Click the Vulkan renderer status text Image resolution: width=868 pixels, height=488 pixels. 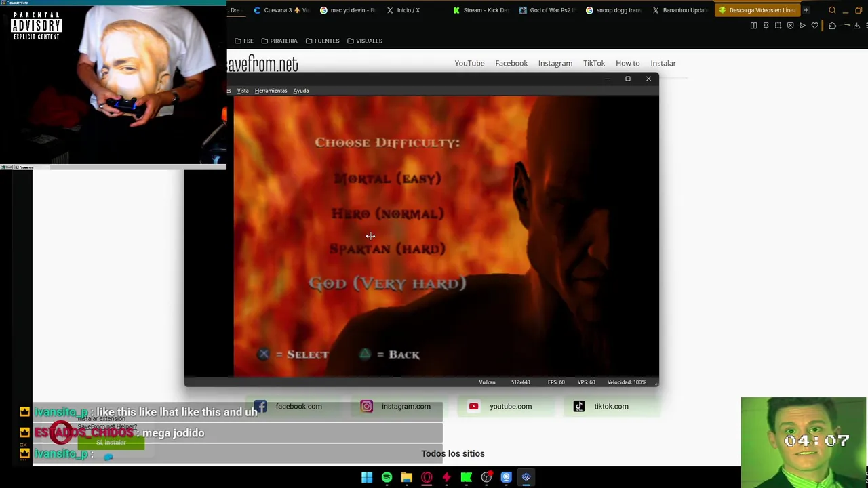coord(487,382)
